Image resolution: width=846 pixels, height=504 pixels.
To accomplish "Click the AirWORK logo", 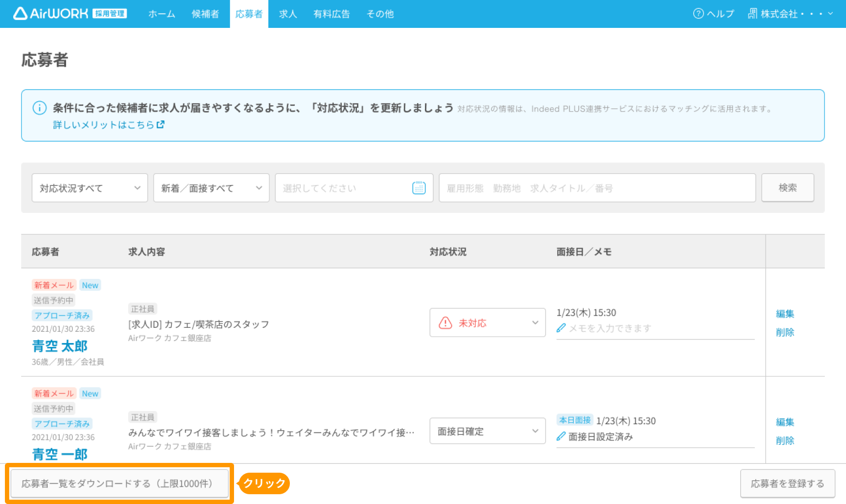I will 70,14.
